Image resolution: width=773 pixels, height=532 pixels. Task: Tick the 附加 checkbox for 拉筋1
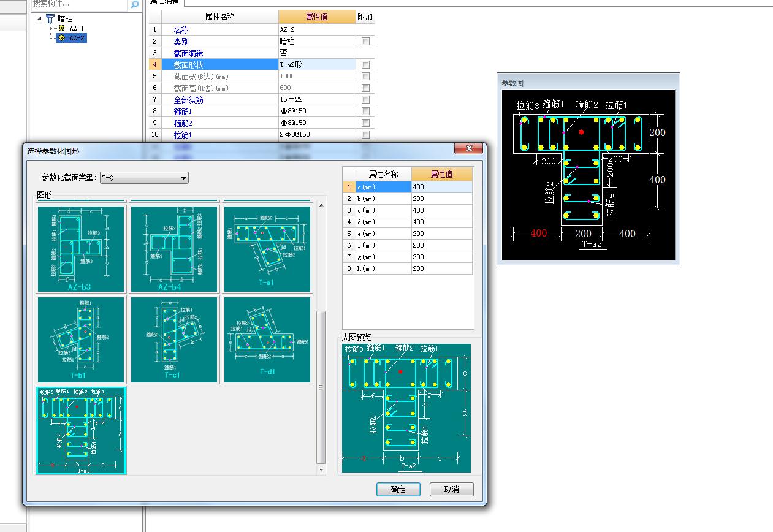tap(365, 134)
